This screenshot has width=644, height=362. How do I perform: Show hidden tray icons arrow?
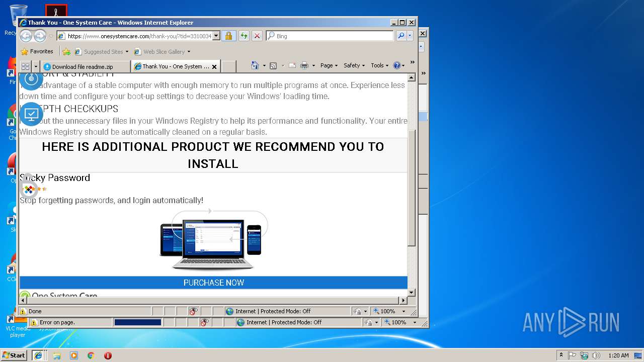(561, 355)
